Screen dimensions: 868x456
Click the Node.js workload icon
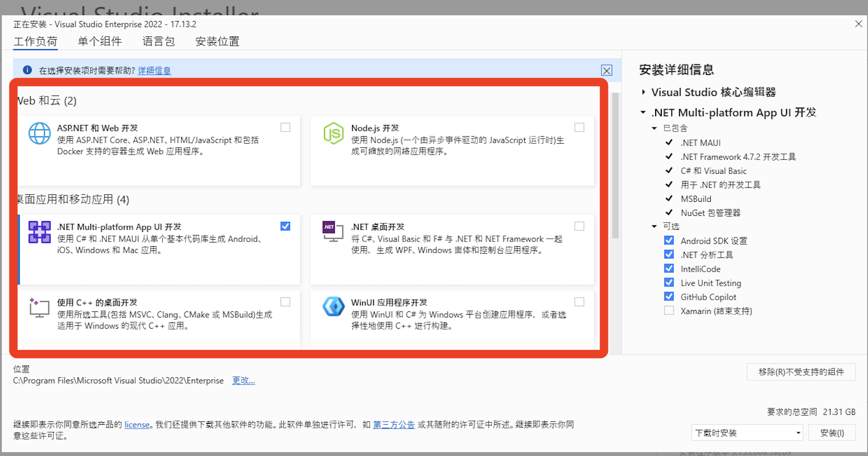[333, 133]
